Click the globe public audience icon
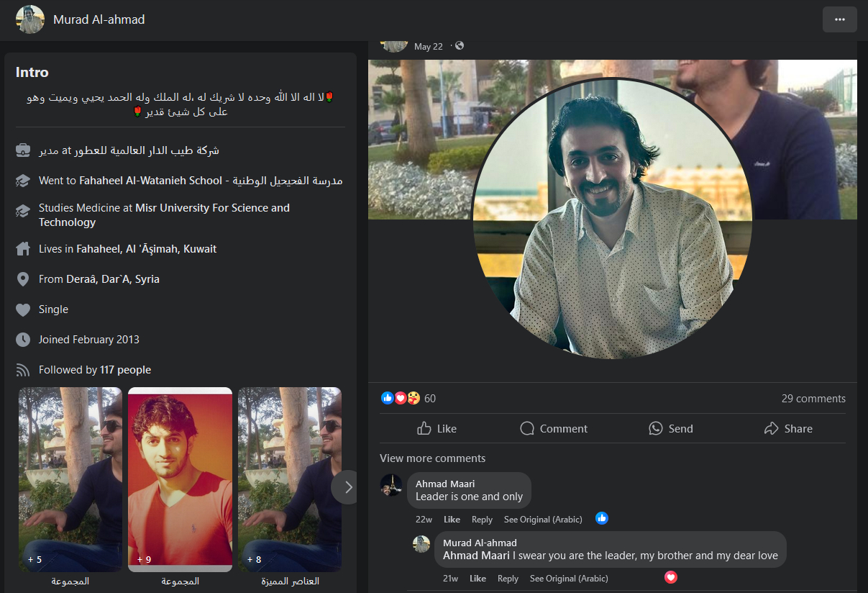This screenshot has height=593, width=868. pos(460,46)
